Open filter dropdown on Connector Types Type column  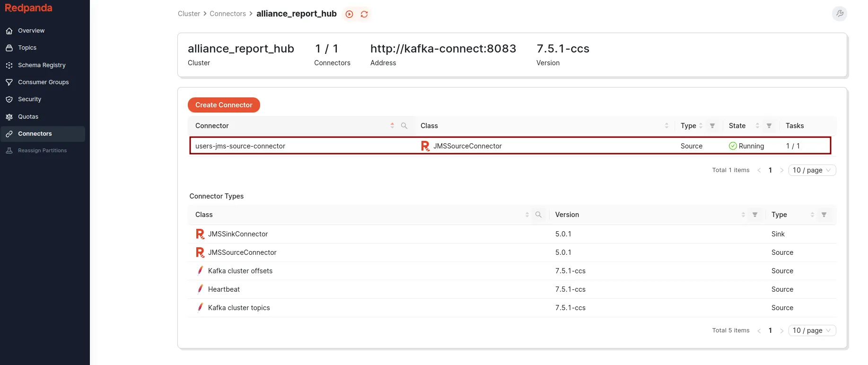point(824,215)
